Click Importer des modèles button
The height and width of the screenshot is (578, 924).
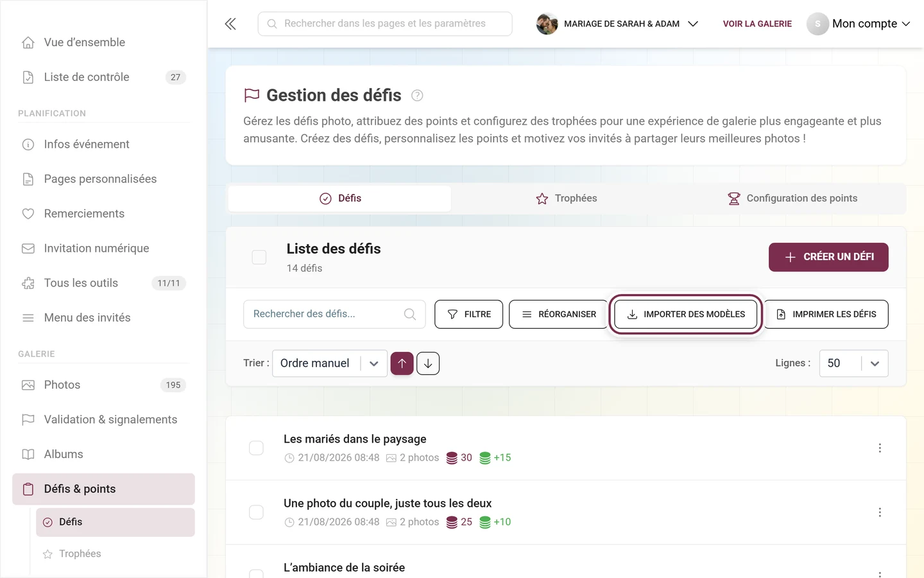click(x=686, y=314)
